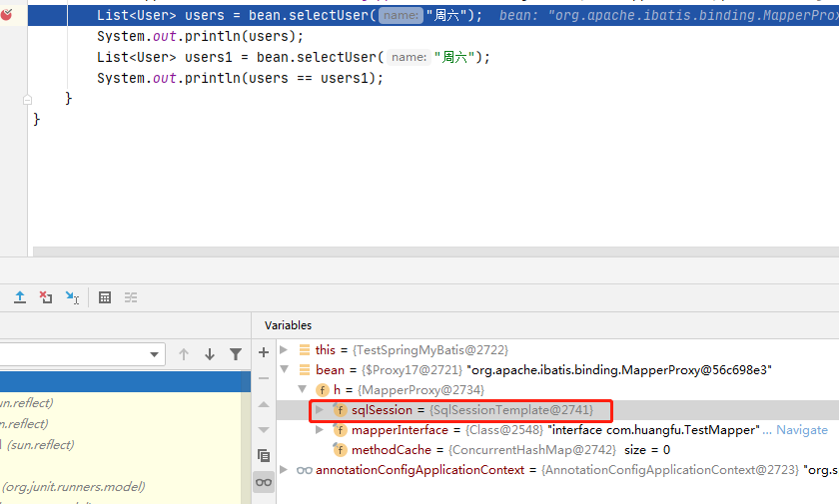
Task: Expand the annotationConfigApplicationContext node
Action: click(x=284, y=470)
